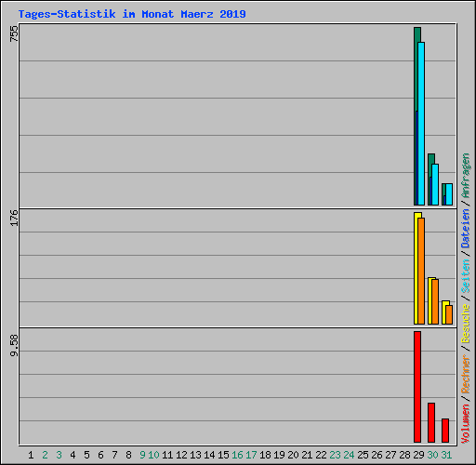The image size is (476, 465).
Task: Click the Volumen legend label
Action: (x=466, y=424)
